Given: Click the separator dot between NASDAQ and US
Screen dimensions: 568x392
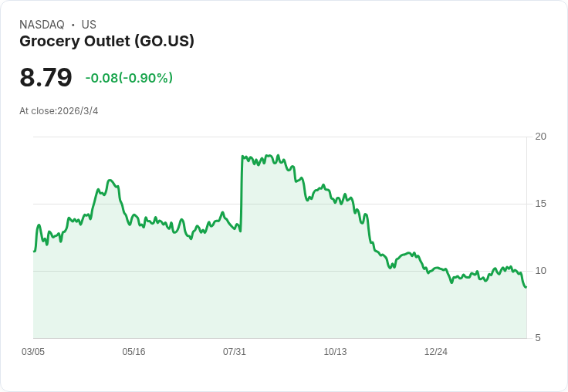Looking at the screenshot, I should [73, 25].
